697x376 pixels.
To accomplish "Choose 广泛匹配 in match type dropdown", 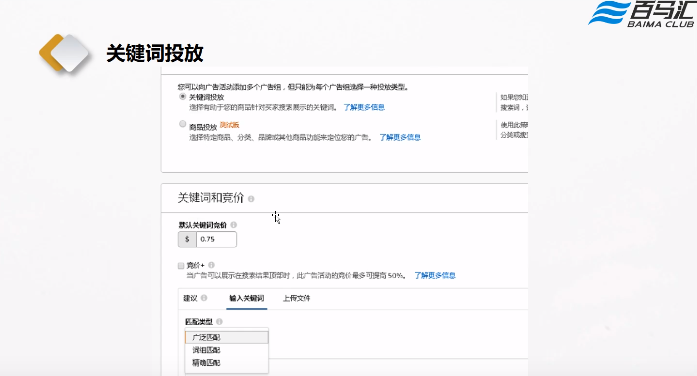I will [x=227, y=337].
